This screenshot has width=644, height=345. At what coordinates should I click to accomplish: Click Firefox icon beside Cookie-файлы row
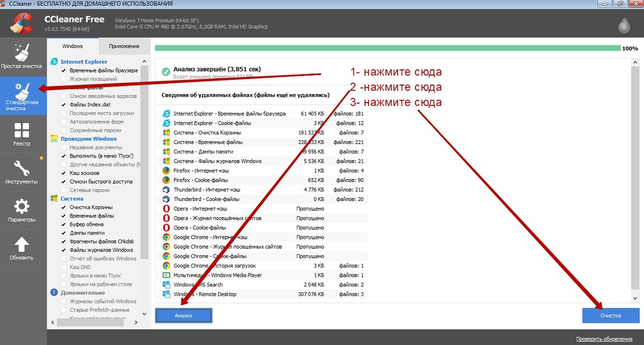166,180
